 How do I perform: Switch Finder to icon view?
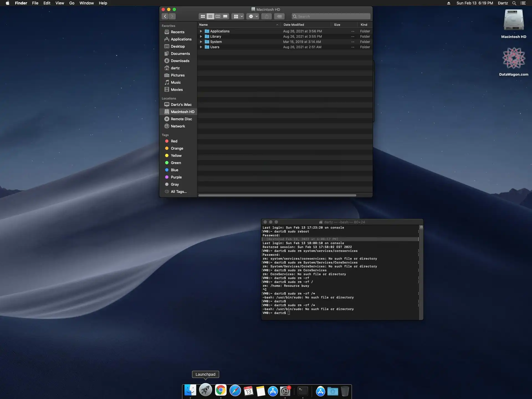click(x=203, y=16)
